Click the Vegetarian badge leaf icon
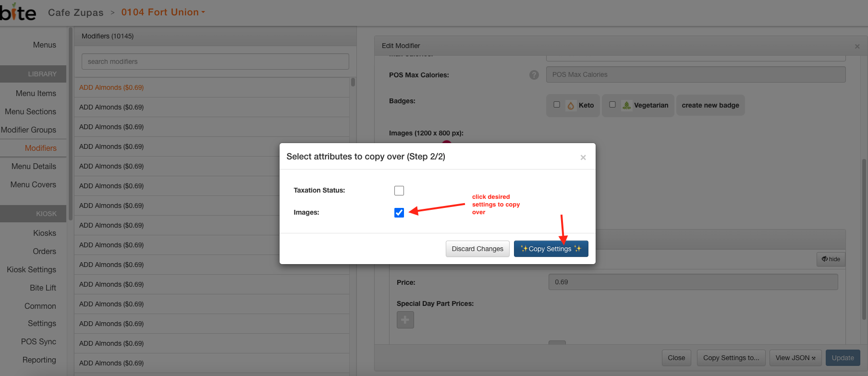This screenshot has height=376, width=868. [x=626, y=106]
